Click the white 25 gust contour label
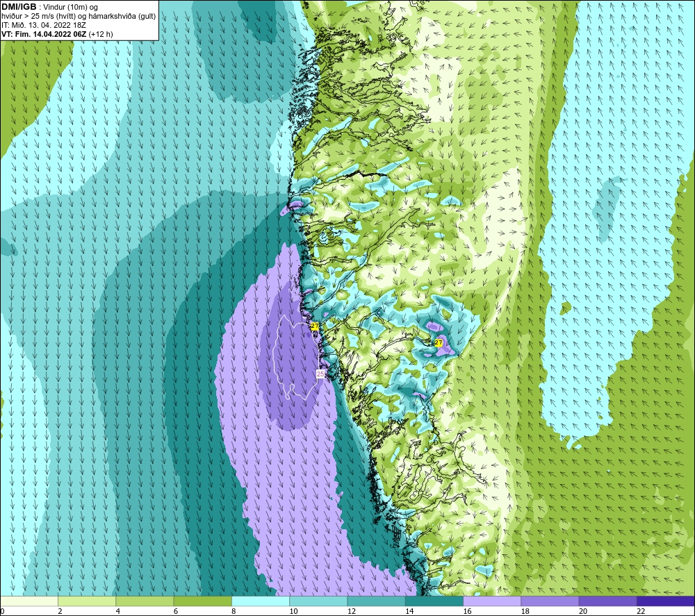The width and height of the screenshot is (695, 616). pyautogui.click(x=320, y=374)
